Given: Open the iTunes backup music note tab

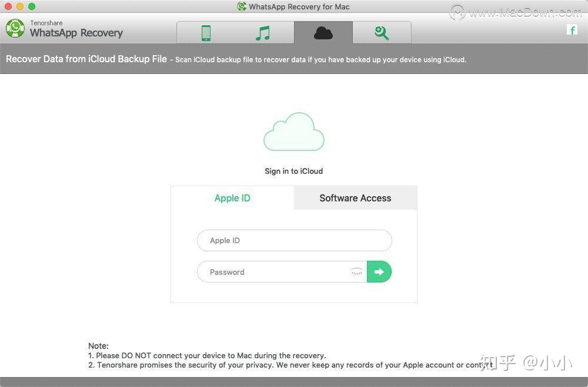Looking at the screenshot, I should [x=262, y=33].
